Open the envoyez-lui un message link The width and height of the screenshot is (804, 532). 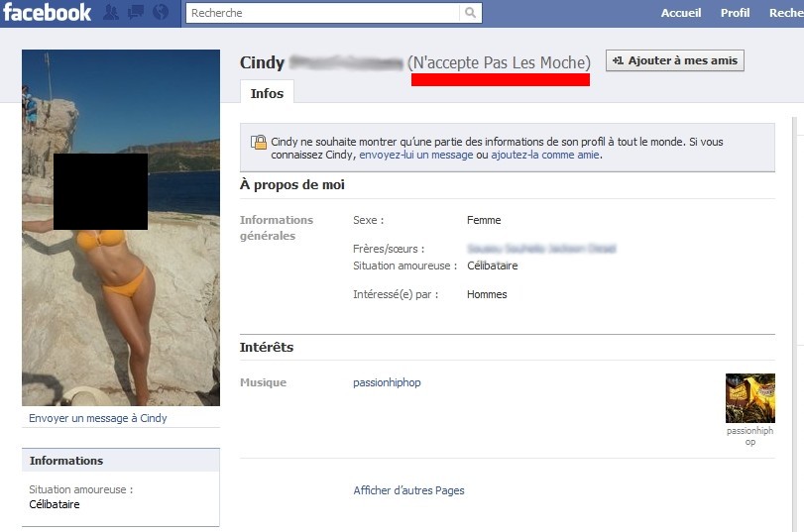click(415, 155)
